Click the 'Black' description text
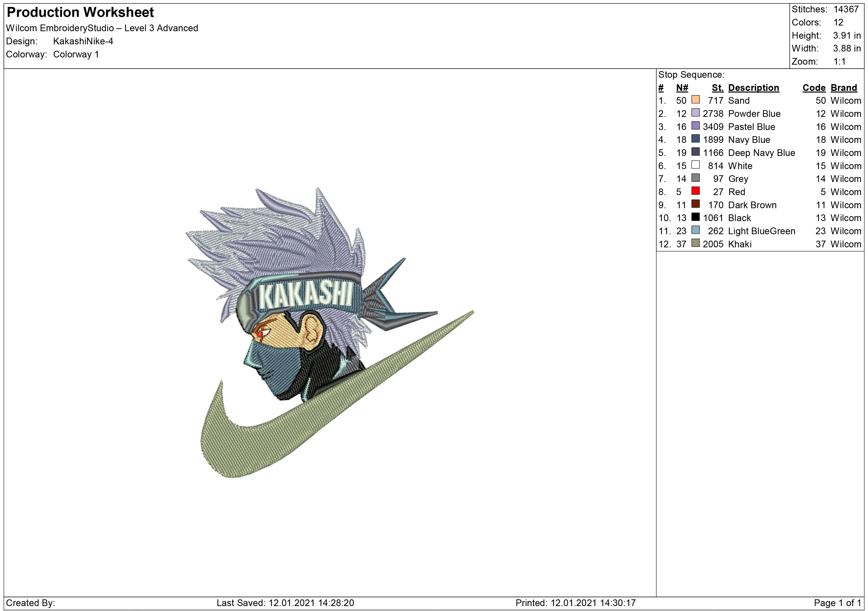 coord(740,218)
